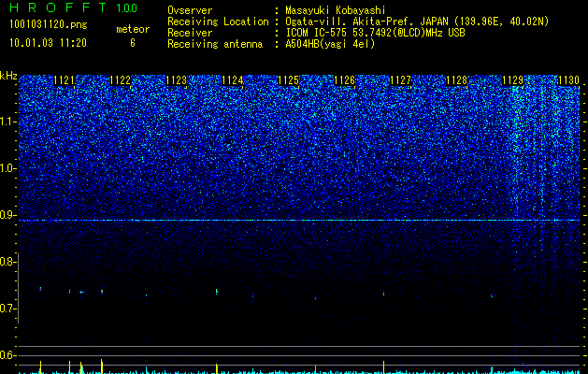Click the yellow amplitude spike below 1127
The image size is (588, 374).
(x=383, y=367)
